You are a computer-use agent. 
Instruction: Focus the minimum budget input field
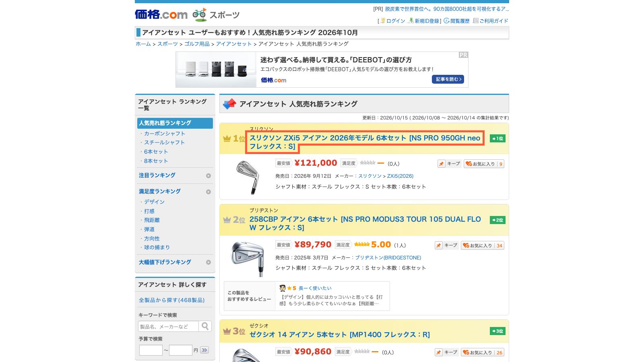tap(151, 350)
